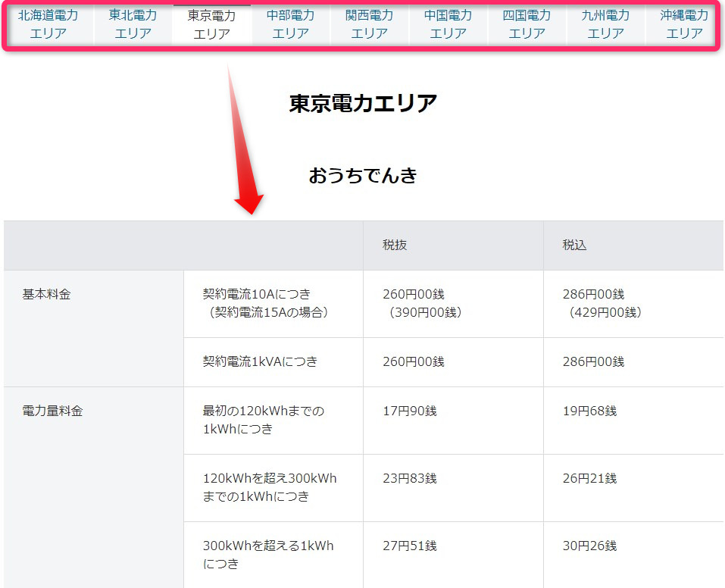Click the 27円51銭 value
Image resolution: width=725 pixels, height=588 pixels.
click(410, 546)
